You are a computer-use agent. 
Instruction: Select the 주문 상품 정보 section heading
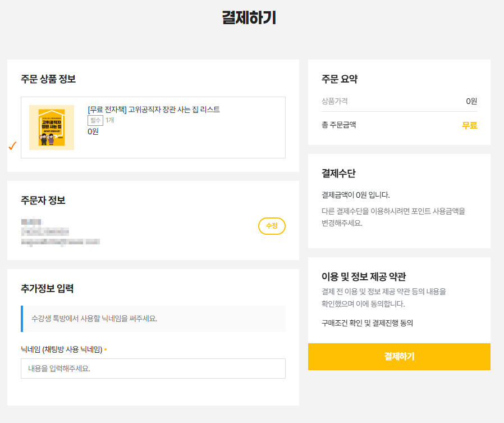(x=48, y=79)
